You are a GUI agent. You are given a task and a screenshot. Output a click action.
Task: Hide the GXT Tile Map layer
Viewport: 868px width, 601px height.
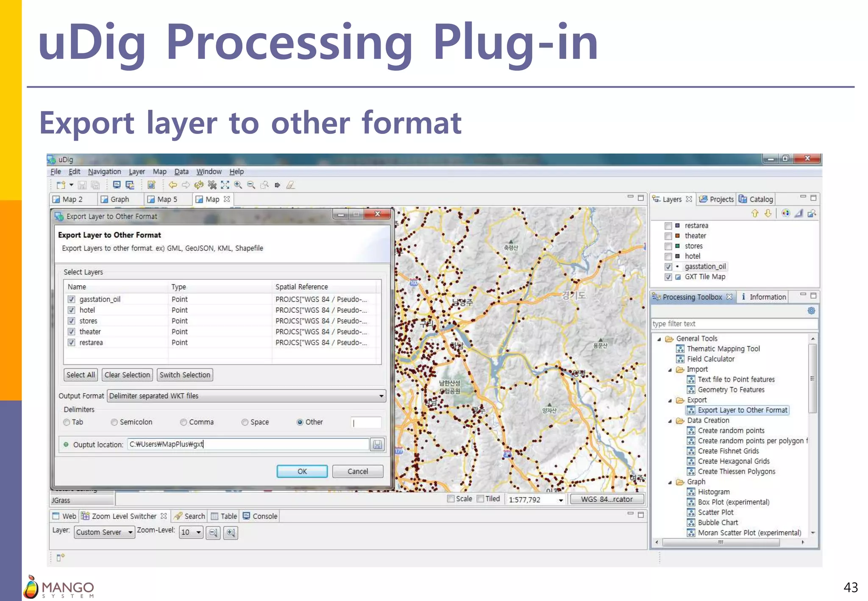click(x=668, y=277)
